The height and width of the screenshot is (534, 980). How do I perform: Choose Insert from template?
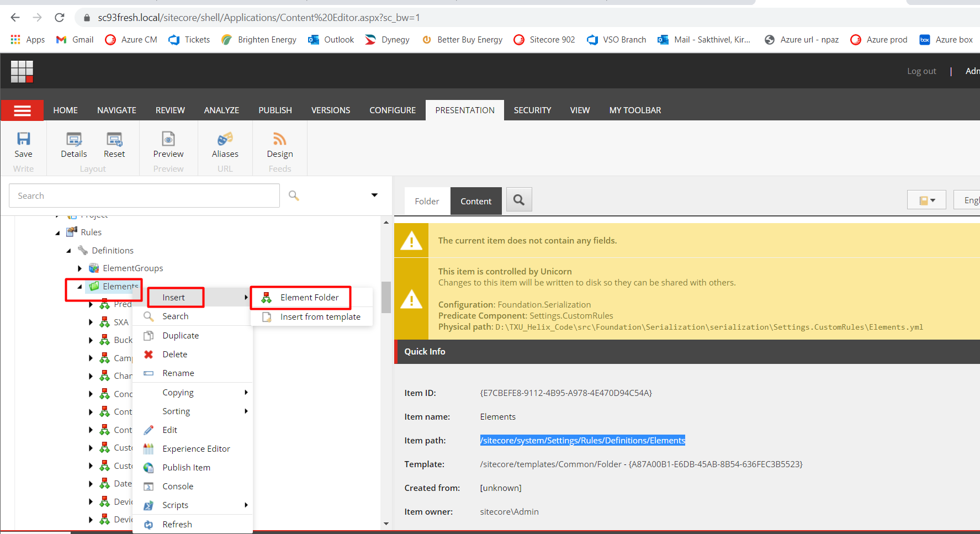[x=312, y=317]
